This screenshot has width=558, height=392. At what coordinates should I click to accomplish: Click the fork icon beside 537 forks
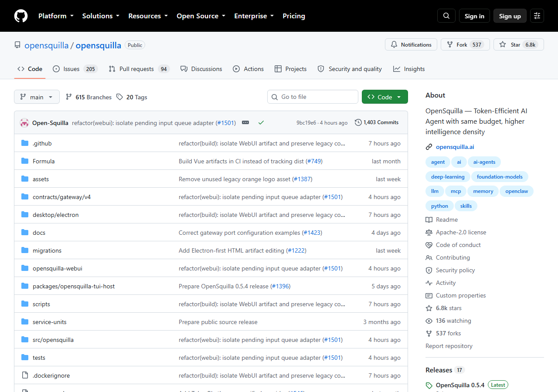429,333
